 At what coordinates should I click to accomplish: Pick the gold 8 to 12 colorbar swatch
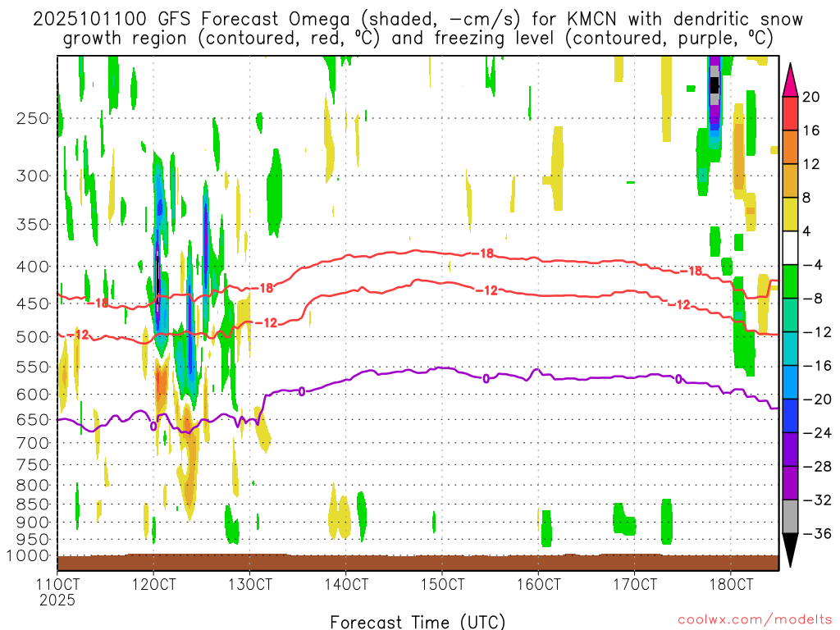[790, 181]
